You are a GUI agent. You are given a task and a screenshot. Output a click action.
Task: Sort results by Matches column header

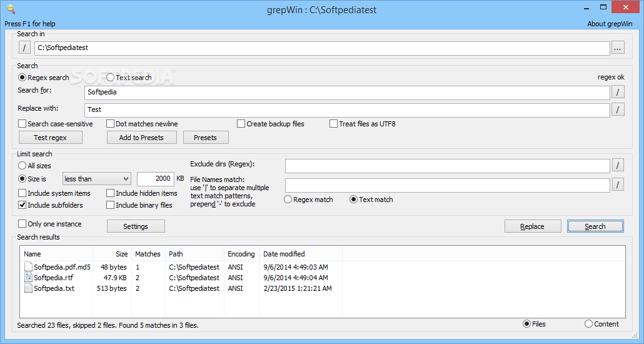(148, 254)
